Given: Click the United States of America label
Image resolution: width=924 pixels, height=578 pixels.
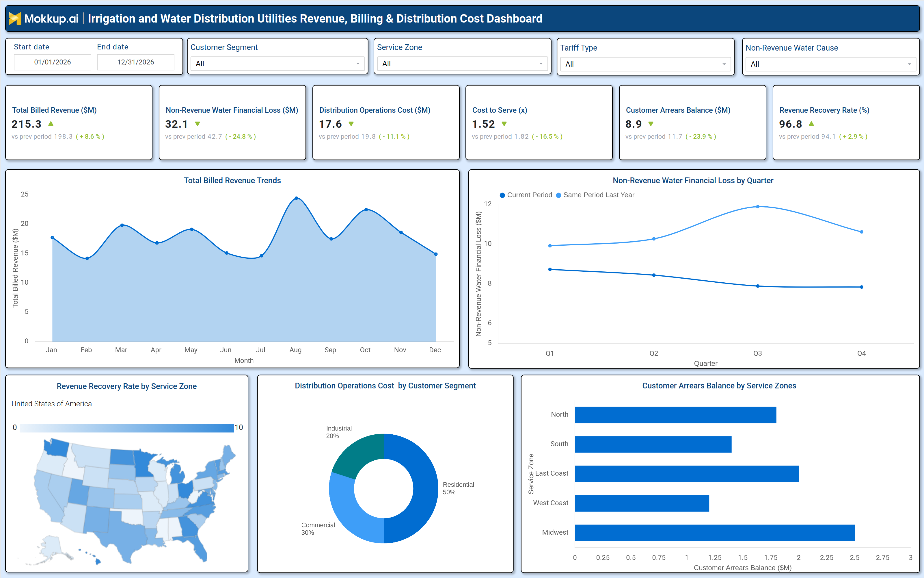Looking at the screenshot, I should pos(52,404).
